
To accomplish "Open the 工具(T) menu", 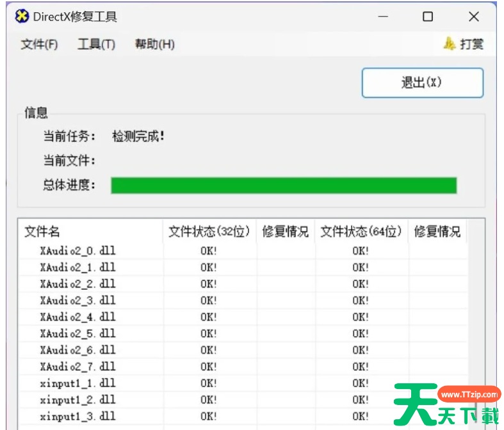I will click(96, 44).
